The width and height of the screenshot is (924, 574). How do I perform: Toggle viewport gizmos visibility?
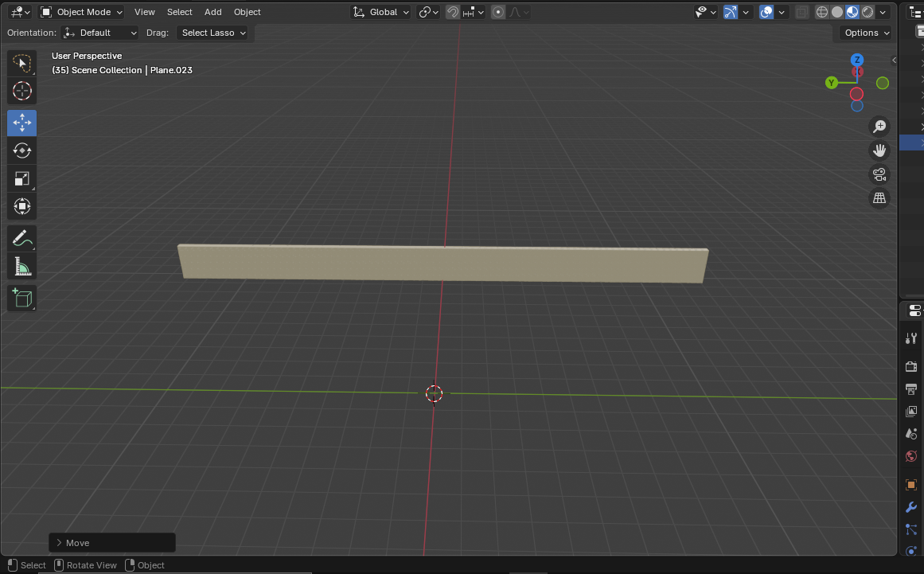pyautogui.click(x=730, y=12)
